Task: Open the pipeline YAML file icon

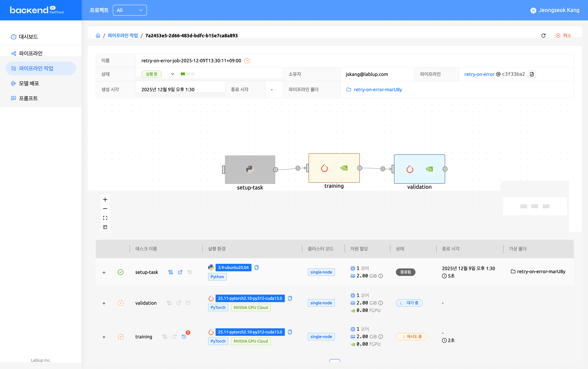Action: [x=532, y=74]
